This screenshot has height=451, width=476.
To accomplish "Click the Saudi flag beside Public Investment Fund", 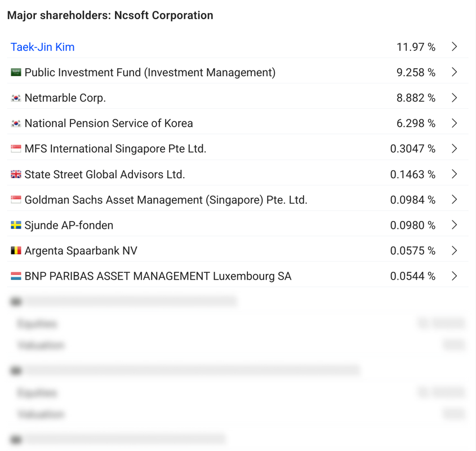I will pyautogui.click(x=16, y=72).
